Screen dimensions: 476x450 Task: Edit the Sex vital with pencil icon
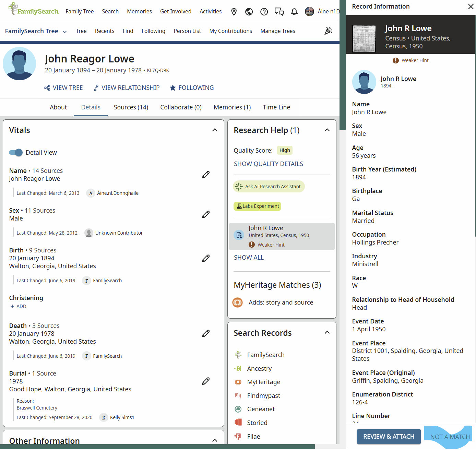tap(206, 214)
